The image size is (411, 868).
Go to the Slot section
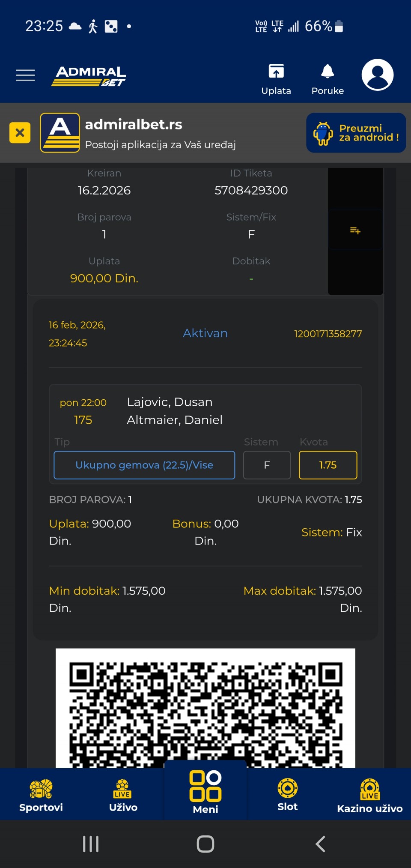coord(287,795)
